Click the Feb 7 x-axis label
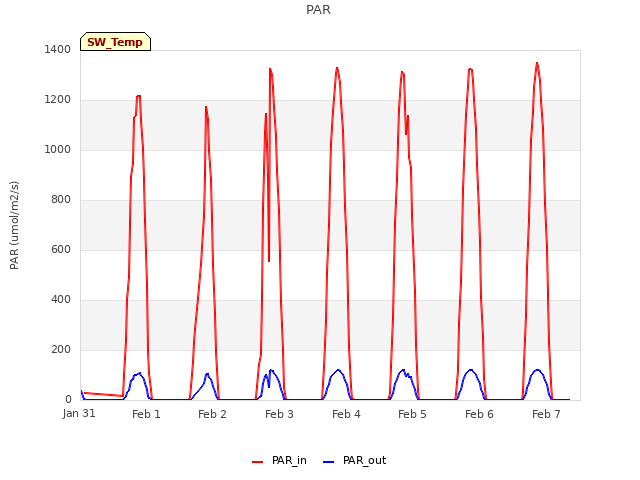Viewport: 640px width, 480px height. click(546, 414)
